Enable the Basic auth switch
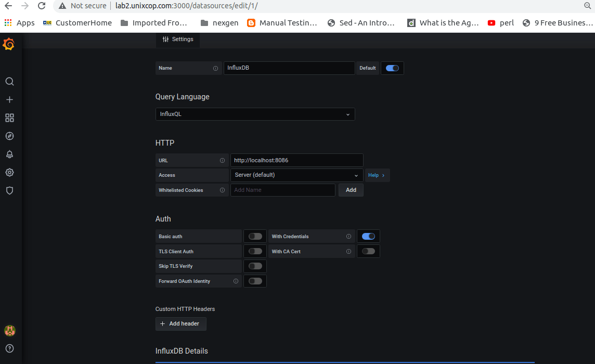595x364 pixels. pyautogui.click(x=255, y=237)
